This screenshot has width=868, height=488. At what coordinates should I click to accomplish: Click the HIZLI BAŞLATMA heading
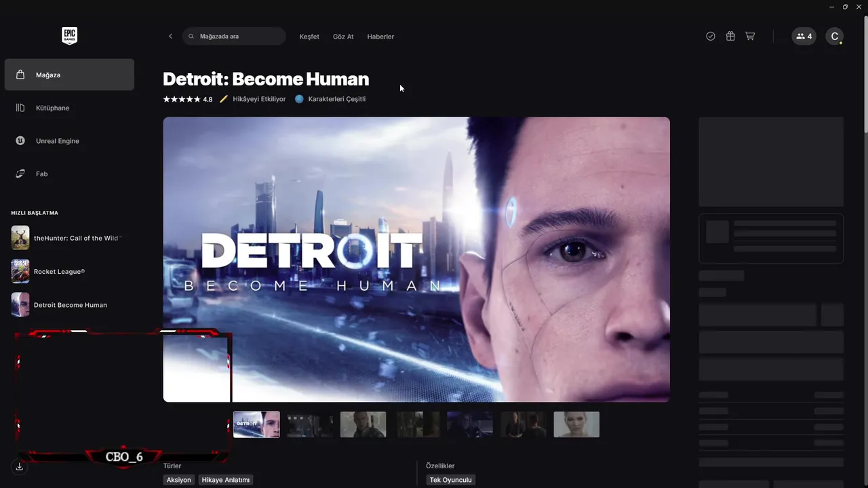point(35,213)
